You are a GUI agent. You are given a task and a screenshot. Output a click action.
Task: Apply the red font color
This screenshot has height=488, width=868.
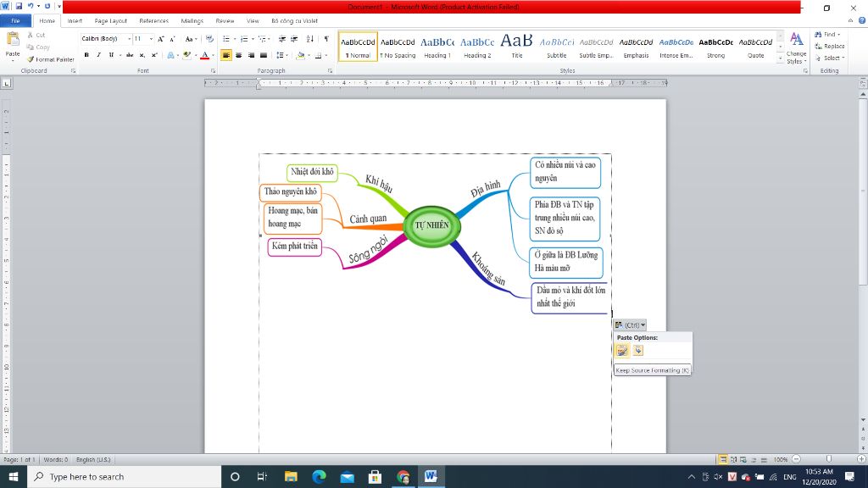pyautogui.click(x=205, y=55)
